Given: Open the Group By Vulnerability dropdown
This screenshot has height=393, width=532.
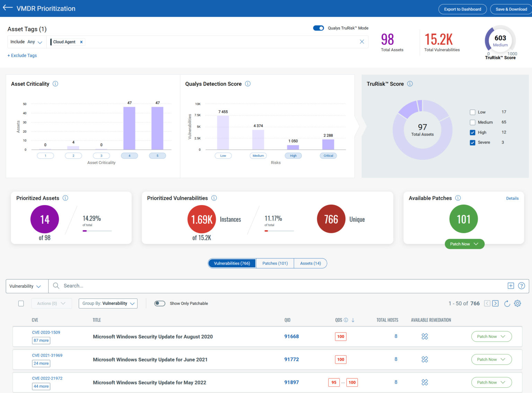Looking at the screenshot, I should click(108, 303).
